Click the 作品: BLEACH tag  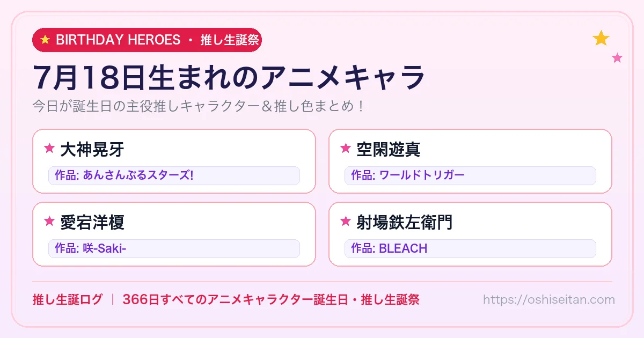coord(470,248)
